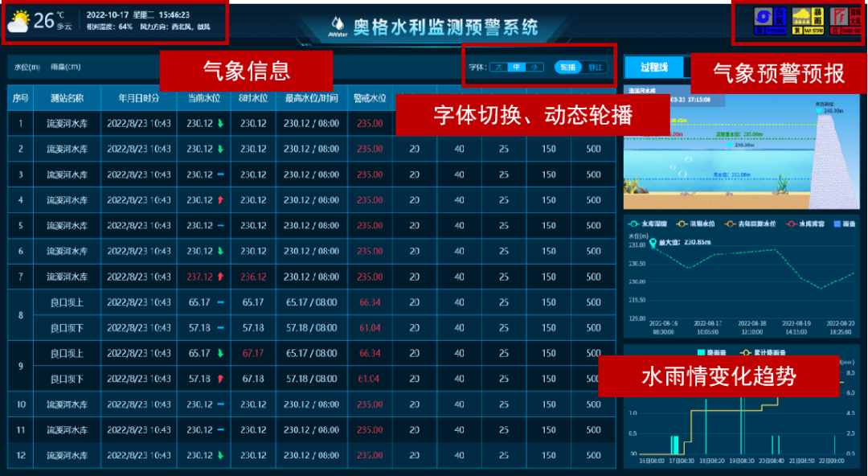Click green down arrow in row 1
The height and width of the screenshot is (476, 868).
[220, 123]
